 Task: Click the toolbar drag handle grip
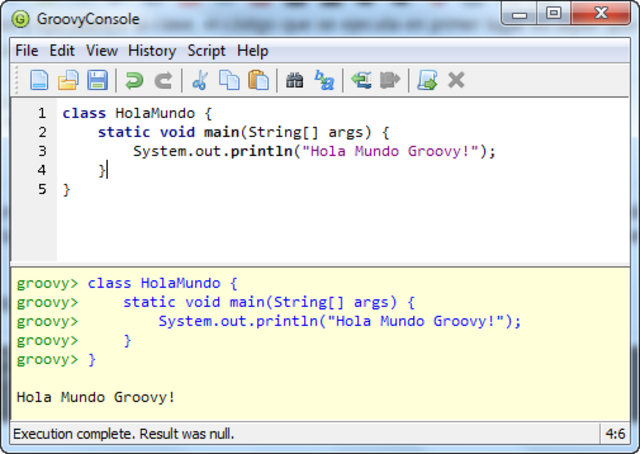click(17, 80)
